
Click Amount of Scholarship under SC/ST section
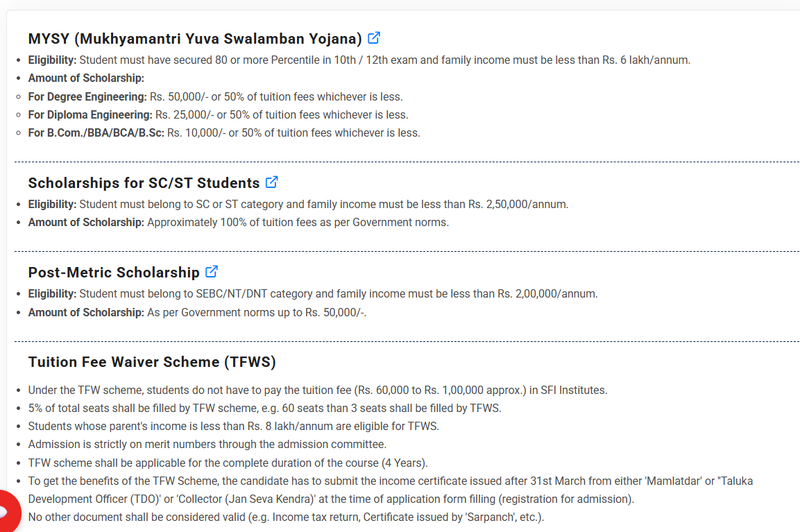coord(86,223)
